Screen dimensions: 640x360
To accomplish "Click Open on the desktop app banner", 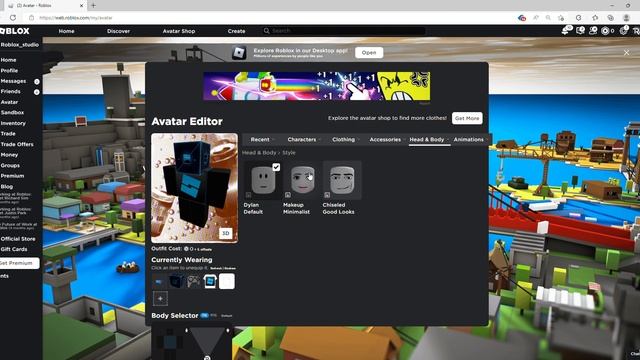I will 369,53.
